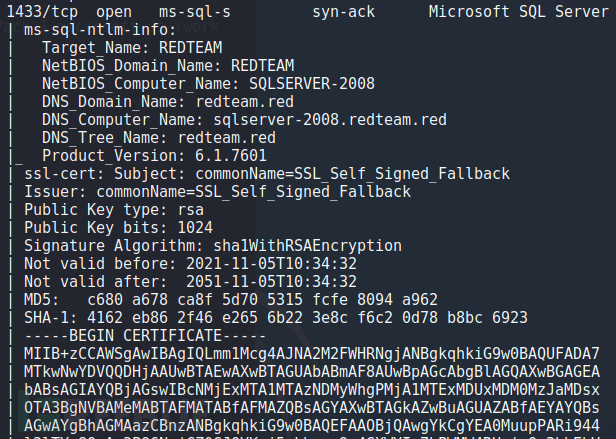This screenshot has width=616, height=439.
Task: Click the Not valid before date
Action: coord(271,264)
